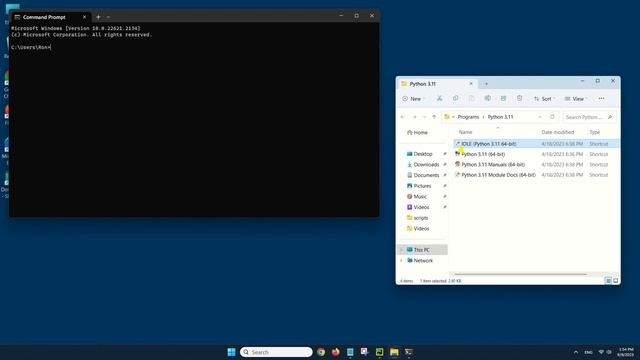Viewport: 640px width, 360px height.
Task: Open Pictures in the navigation pane
Action: click(x=419, y=186)
